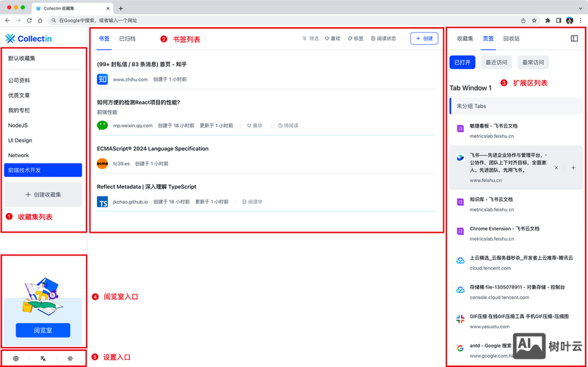Viewport: 588px width, 367px height.
Task: Switch to the 收藏集 tab
Action: point(465,39)
